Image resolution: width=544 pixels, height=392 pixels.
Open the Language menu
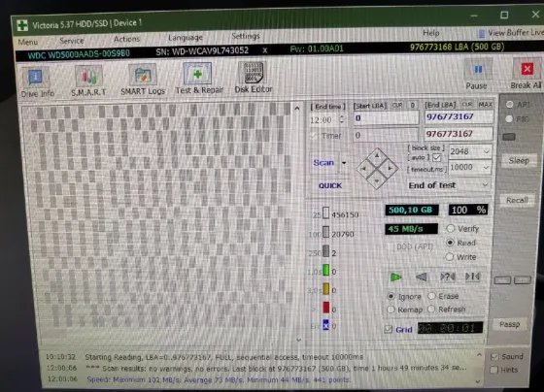[x=186, y=38]
